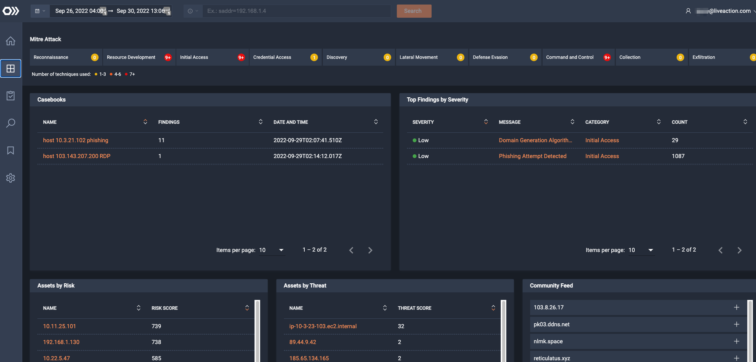756x362 pixels.
Task: Sort Top Findings by Count column
Action: [x=744, y=122]
